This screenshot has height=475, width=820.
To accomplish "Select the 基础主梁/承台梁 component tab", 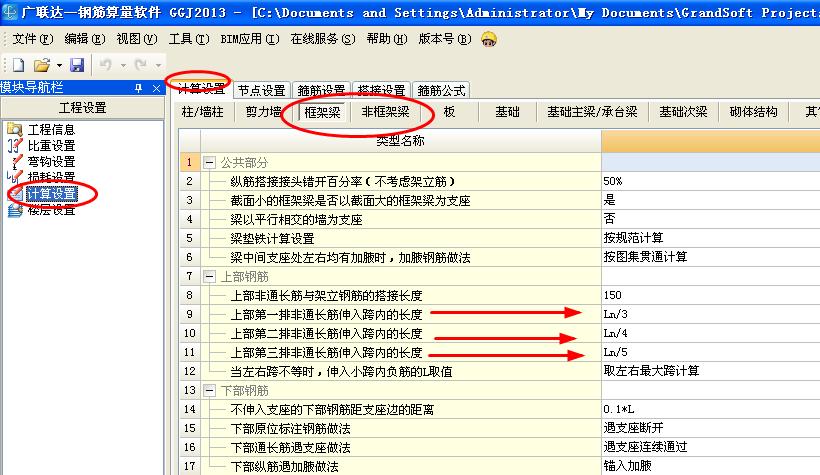I will [593, 112].
